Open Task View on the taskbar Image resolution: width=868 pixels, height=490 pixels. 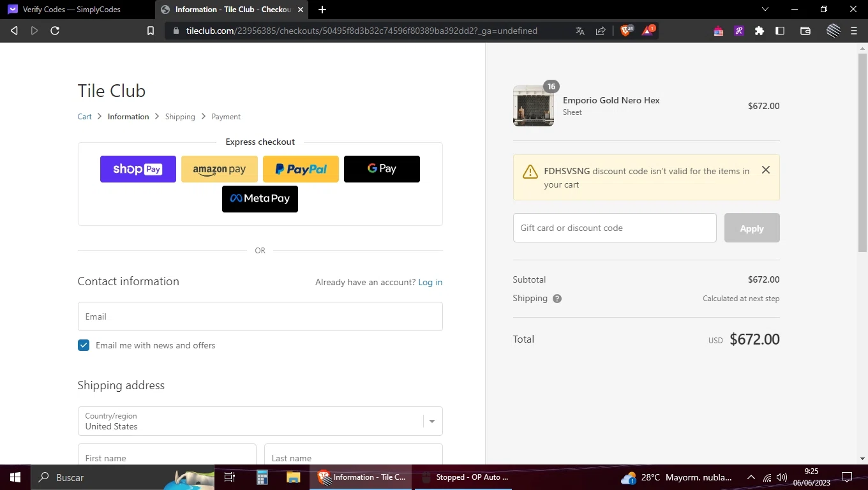coord(230,477)
